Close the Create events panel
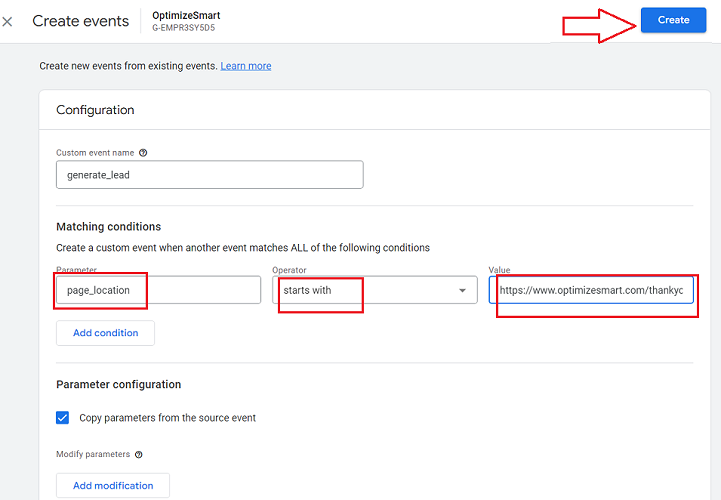The height and width of the screenshot is (500, 721). (x=7, y=21)
